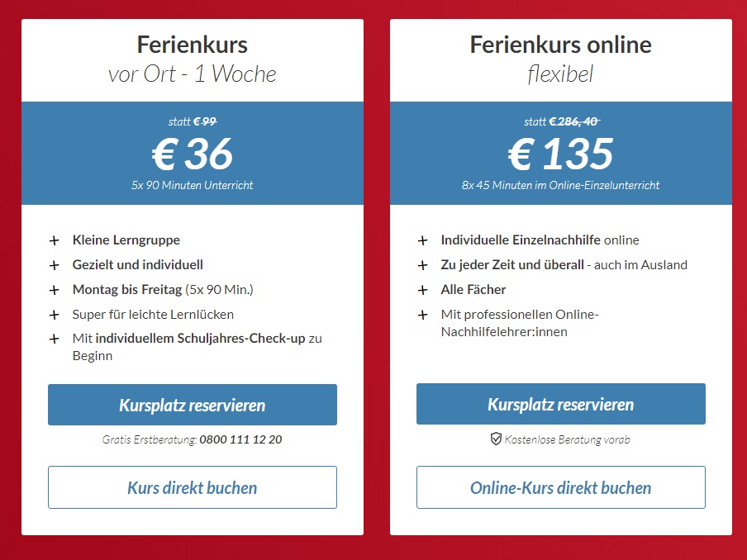Call the phone number 0800 111 12 20
The width and height of the screenshot is (747, 560).
[240, 439]
